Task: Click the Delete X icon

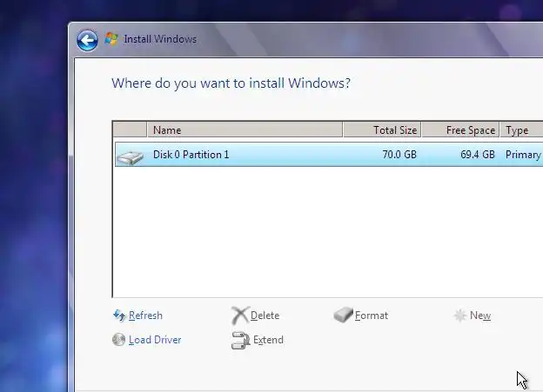Action: (240, 316)
